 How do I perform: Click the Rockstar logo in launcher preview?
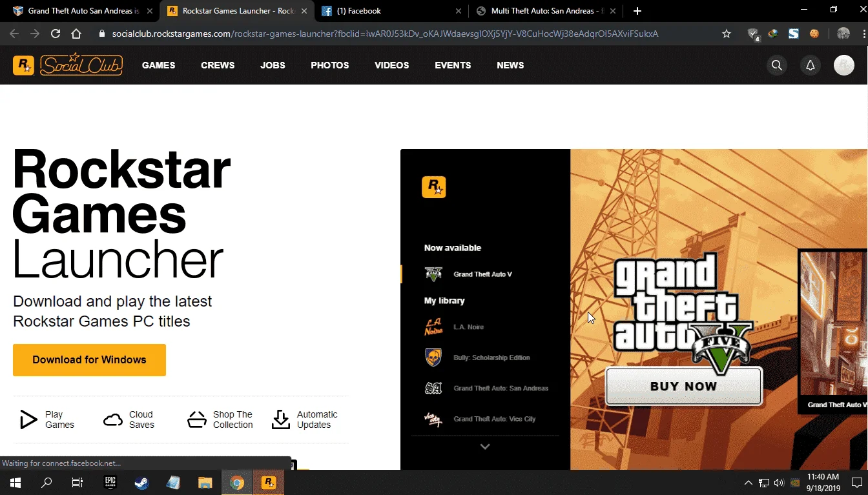tap(434, 187)
